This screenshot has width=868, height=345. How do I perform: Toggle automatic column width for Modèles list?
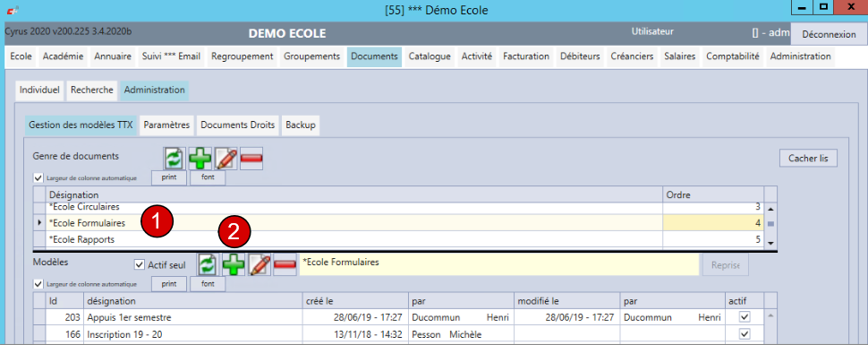(x=38, y=284)
